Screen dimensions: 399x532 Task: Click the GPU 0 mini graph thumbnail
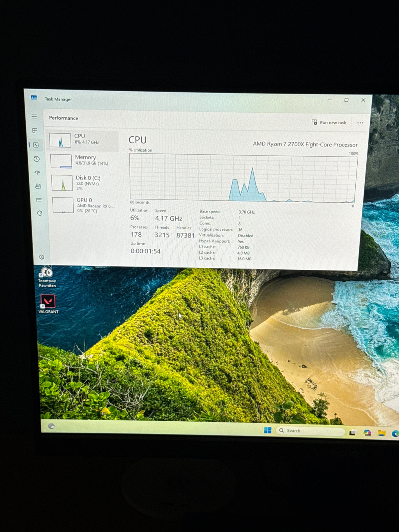[63, 205]
